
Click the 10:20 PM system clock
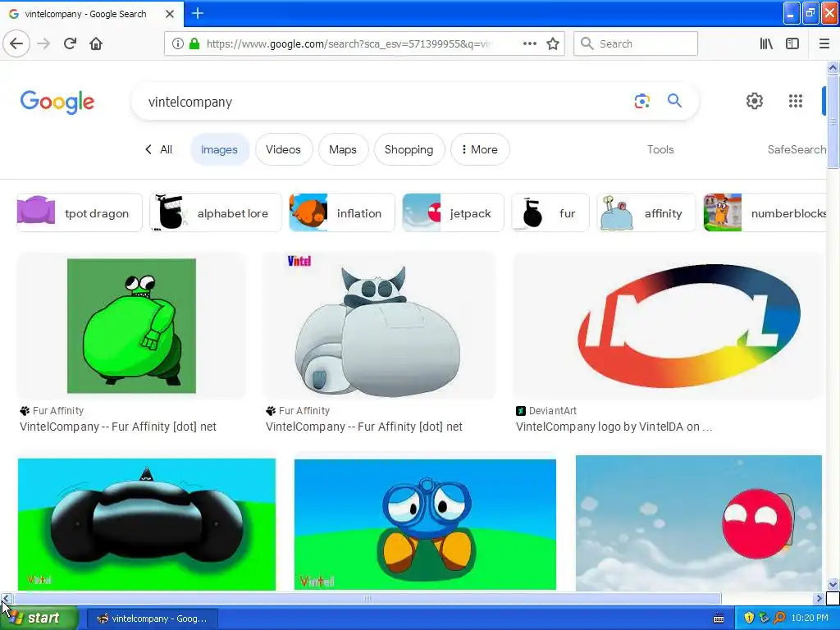coord(809,619)
